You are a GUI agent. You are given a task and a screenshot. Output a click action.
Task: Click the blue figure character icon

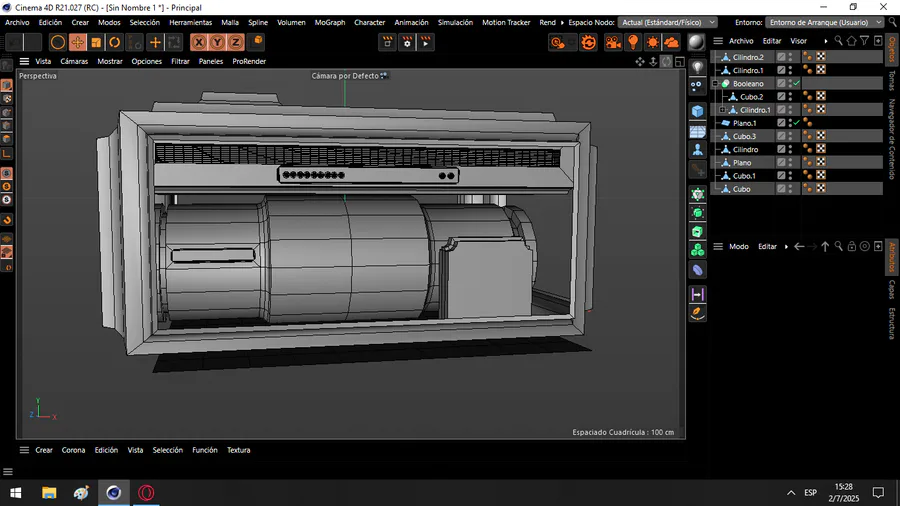697,150
